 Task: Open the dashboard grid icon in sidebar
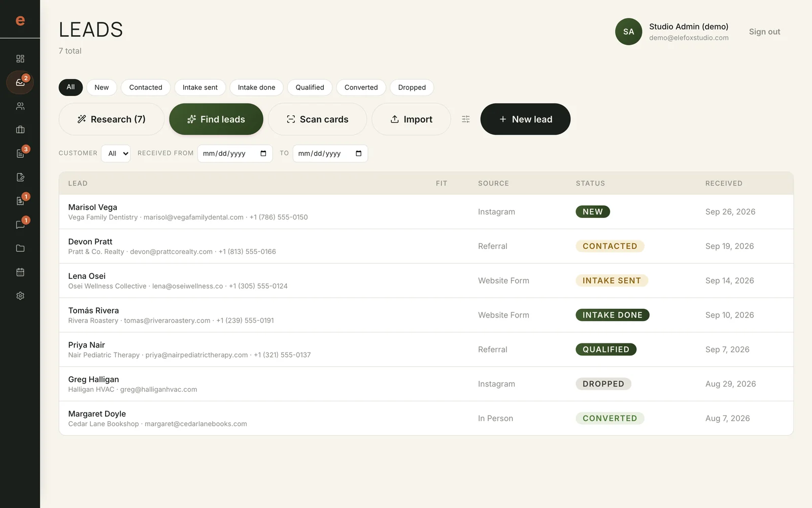click(20, 59)
